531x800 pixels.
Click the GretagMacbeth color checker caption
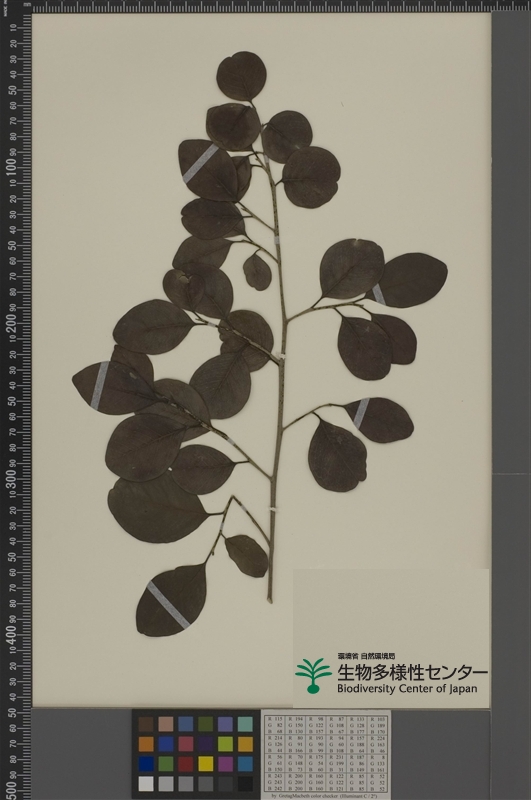click(325, 796)
